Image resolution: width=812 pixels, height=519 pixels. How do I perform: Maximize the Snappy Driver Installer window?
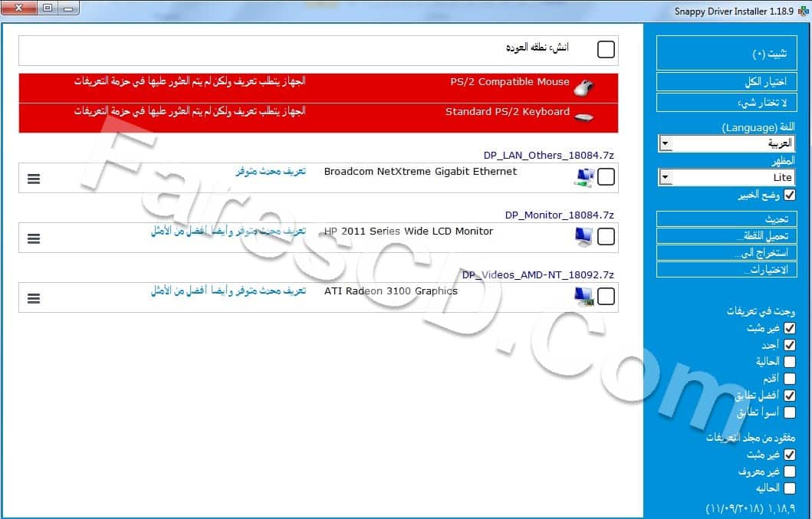(47, 8)
